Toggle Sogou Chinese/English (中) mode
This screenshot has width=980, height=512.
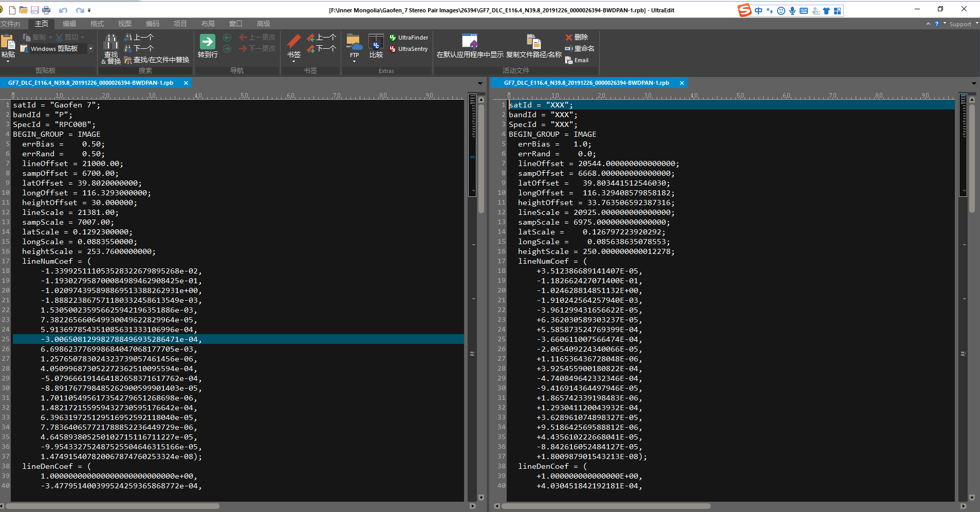click(x=759, y=11)
